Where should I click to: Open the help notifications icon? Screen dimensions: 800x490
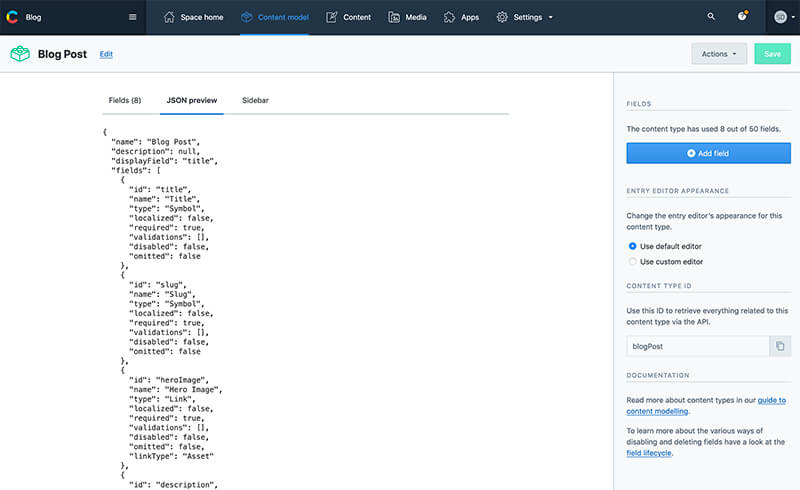coord(742,17)
